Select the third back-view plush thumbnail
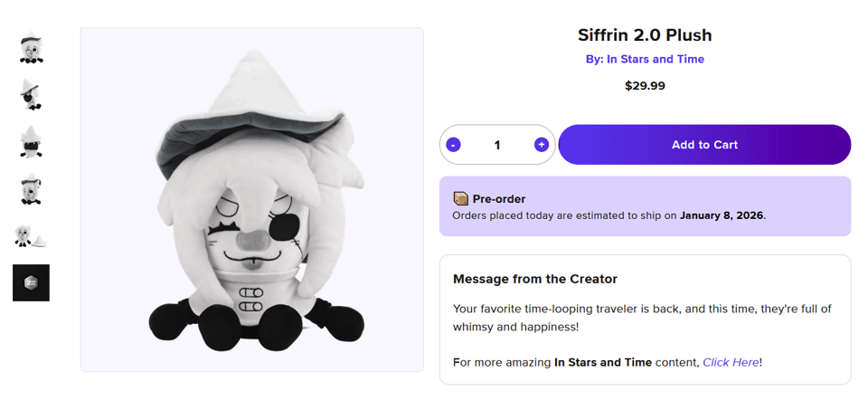Image resolution: width=868 pixels, height=401 pixels. point(31,142)
